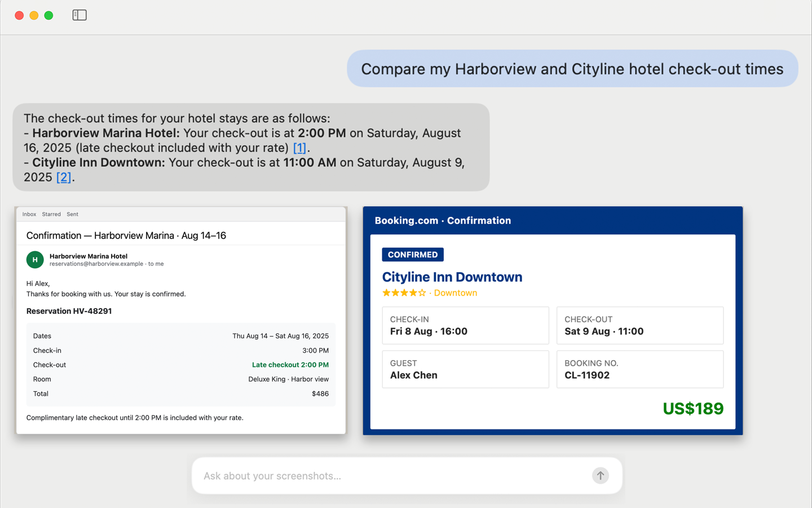The height and width of the screenshot is (508, 812).
Task: Click the star rating under Cityline Inn Downtown
Action: pos(404,293)
